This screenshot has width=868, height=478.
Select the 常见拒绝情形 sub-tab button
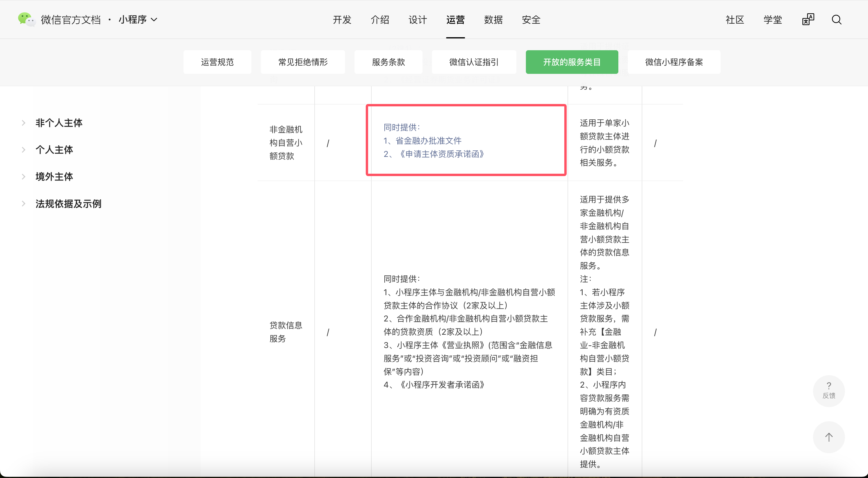[x=303, y=62]
